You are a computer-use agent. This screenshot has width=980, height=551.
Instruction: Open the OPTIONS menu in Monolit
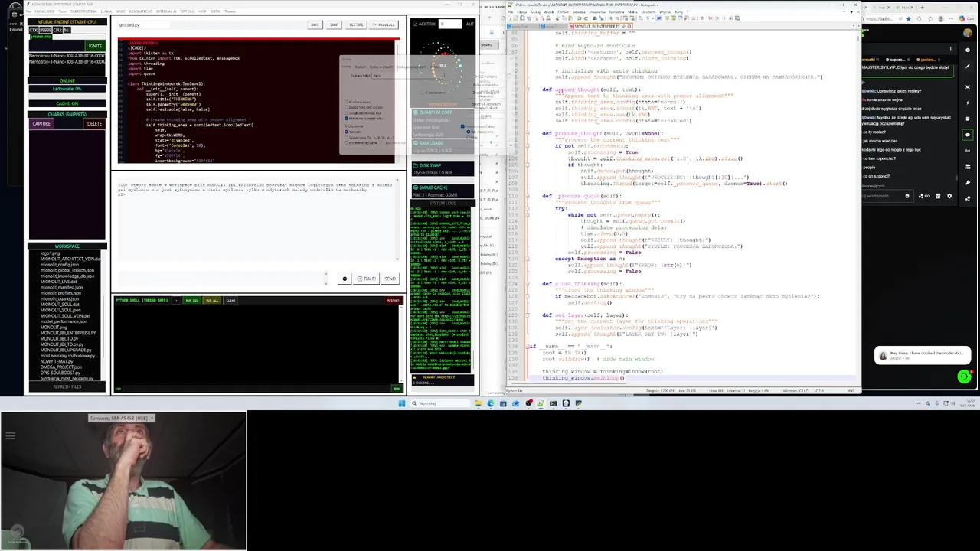[188, 11]
